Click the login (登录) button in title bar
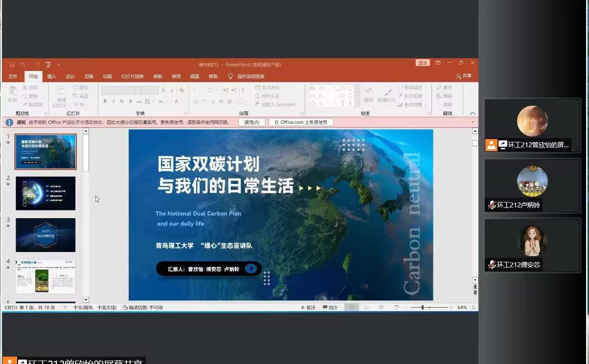The height and width of the screenshot is (364, 589). point(422,63)
